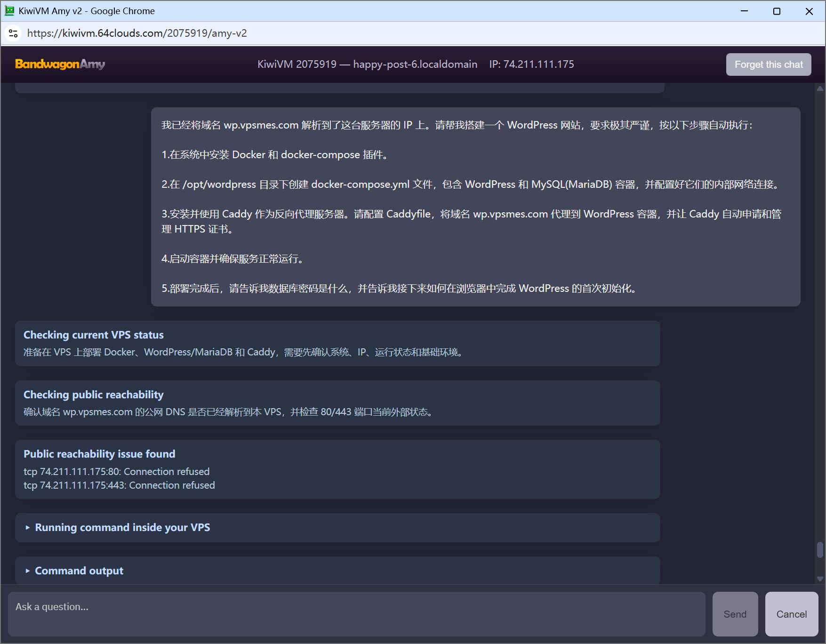826x644 pixels.
Task: Click step 1 about installing Docker
Action: 276,154
